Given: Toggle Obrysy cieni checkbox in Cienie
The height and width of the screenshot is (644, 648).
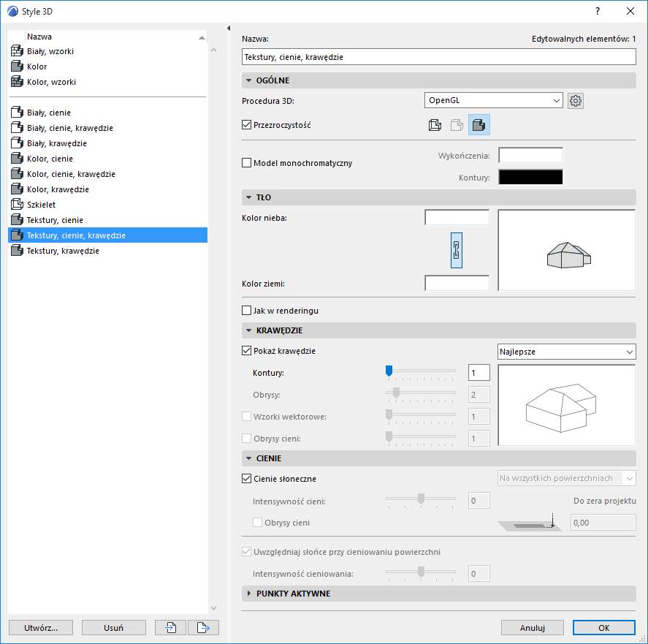Looking at the screenshot, I should click(257, 523).
